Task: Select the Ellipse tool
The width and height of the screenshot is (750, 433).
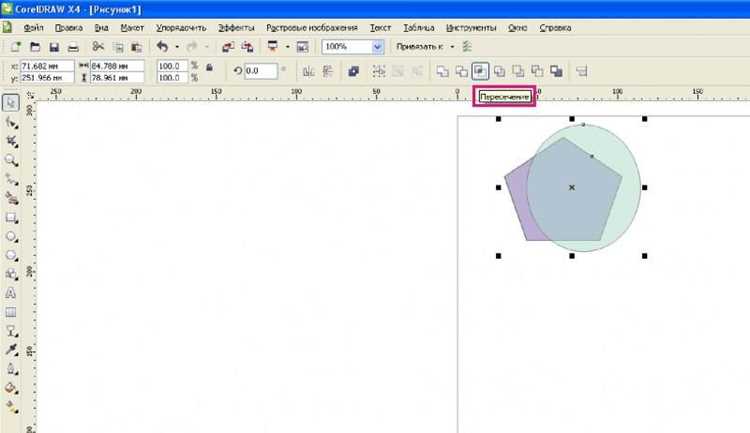Action: [11, 237]
